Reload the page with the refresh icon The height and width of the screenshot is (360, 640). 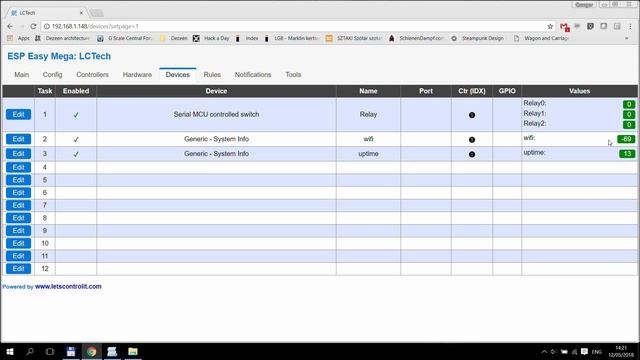tap(33, 26)
